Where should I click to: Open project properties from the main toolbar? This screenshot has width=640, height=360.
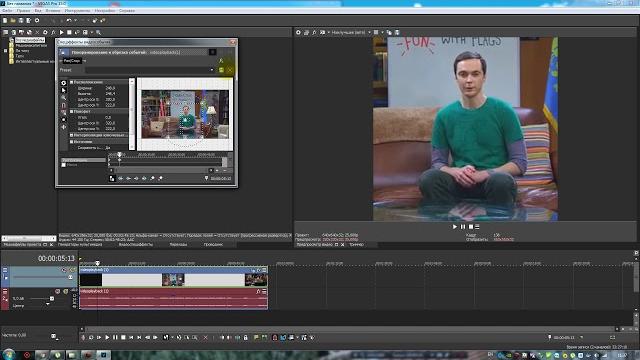click(x=37, y=20)
